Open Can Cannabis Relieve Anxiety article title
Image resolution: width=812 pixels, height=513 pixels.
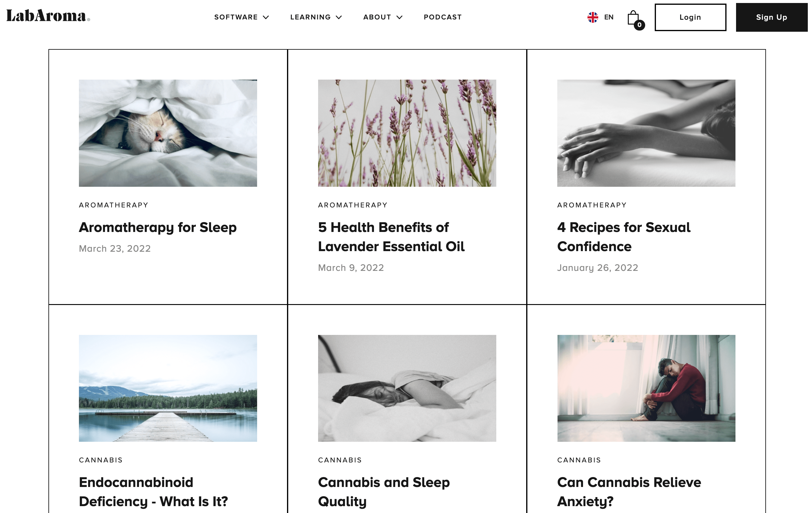(x=629, y=492)
